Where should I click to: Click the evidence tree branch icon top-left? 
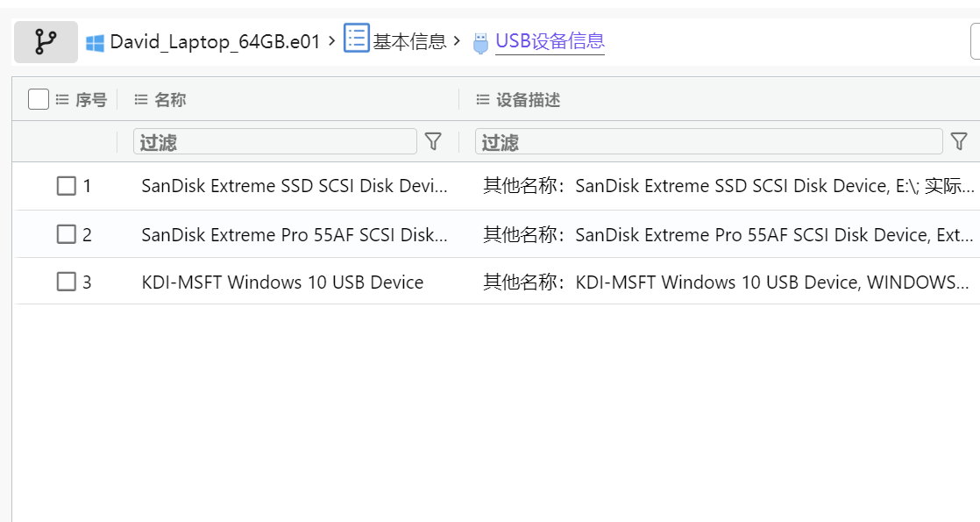(x=45, y=39)
